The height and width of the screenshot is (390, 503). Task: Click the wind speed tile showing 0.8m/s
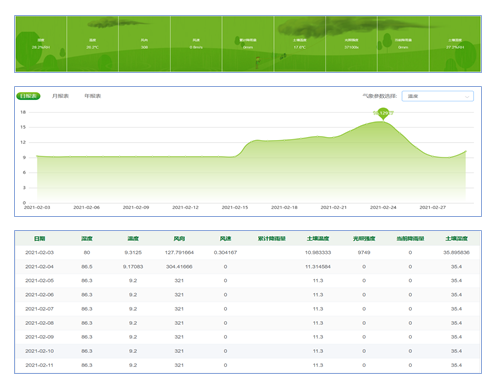[196, 44]
